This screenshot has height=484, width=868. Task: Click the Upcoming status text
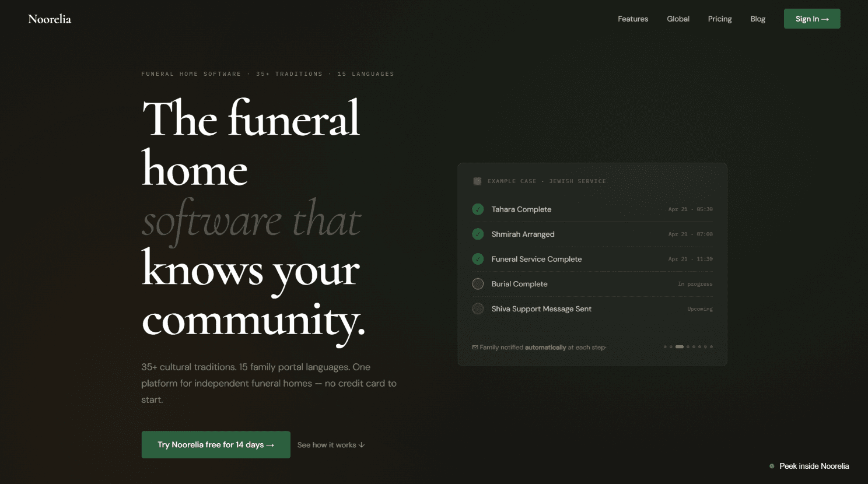(700, 309)
